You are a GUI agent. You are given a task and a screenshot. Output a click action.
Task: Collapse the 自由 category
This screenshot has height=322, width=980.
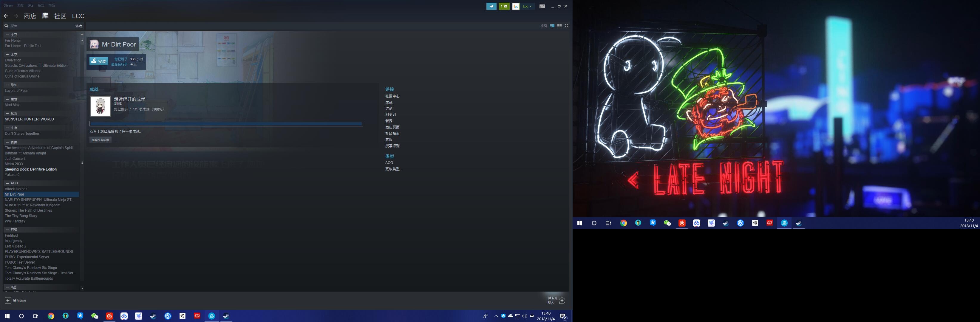tap(8, 142)
